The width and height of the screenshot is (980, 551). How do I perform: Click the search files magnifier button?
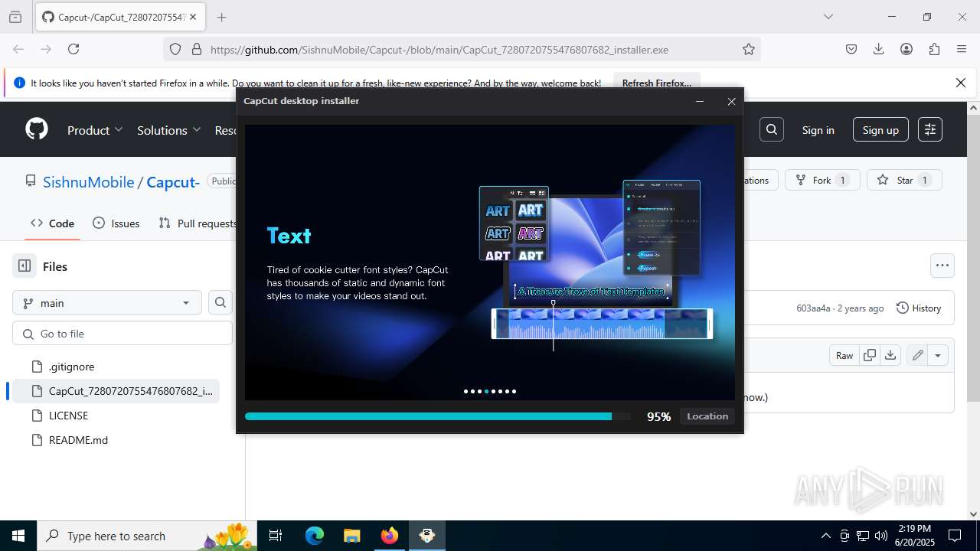[220, 302]
